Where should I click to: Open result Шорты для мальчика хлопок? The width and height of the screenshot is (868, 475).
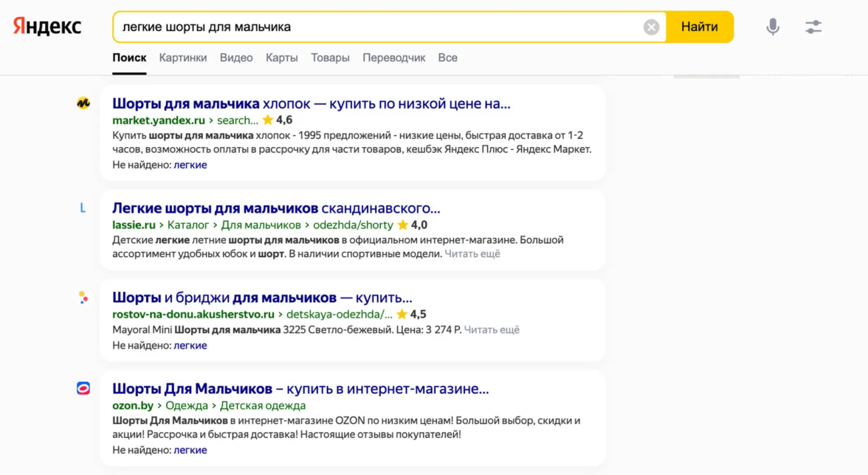pyautogui.click(x=311, y=103)
